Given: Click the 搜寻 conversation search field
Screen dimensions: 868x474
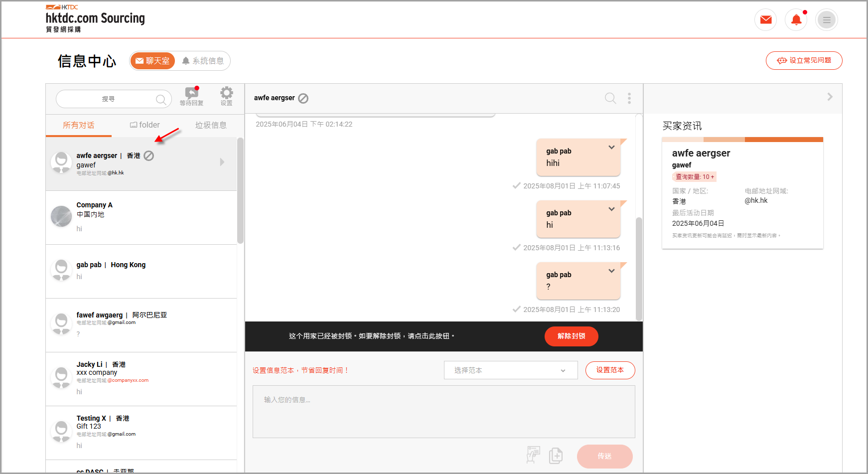Looking at the screenshot, I should point(114,99).
